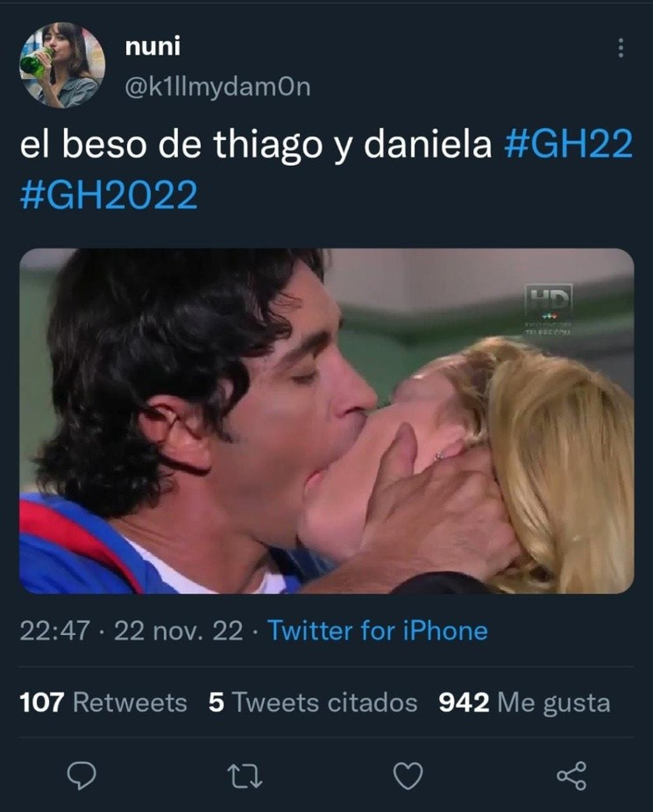This screenshot has width=653, height=812.
Task: View the 942 Me gusta list
Action: [x=525, y=702]
